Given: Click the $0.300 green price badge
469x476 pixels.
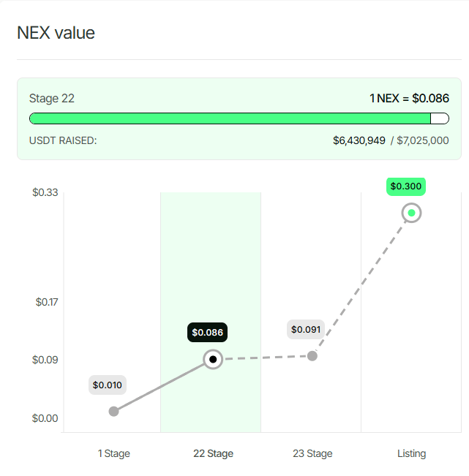Looking at the screenshot, I should pos(406,186).
